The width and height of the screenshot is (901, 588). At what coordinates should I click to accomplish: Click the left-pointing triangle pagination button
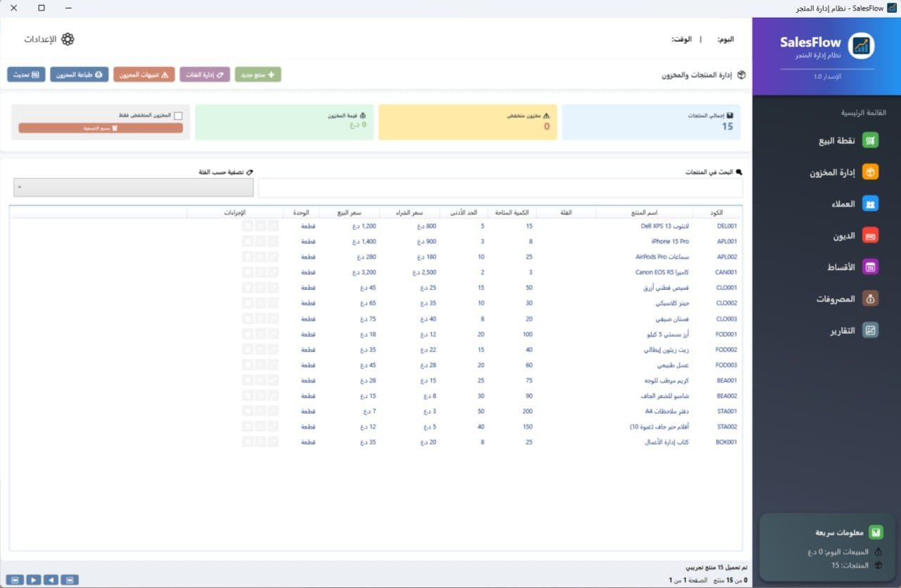click(51, 580)
